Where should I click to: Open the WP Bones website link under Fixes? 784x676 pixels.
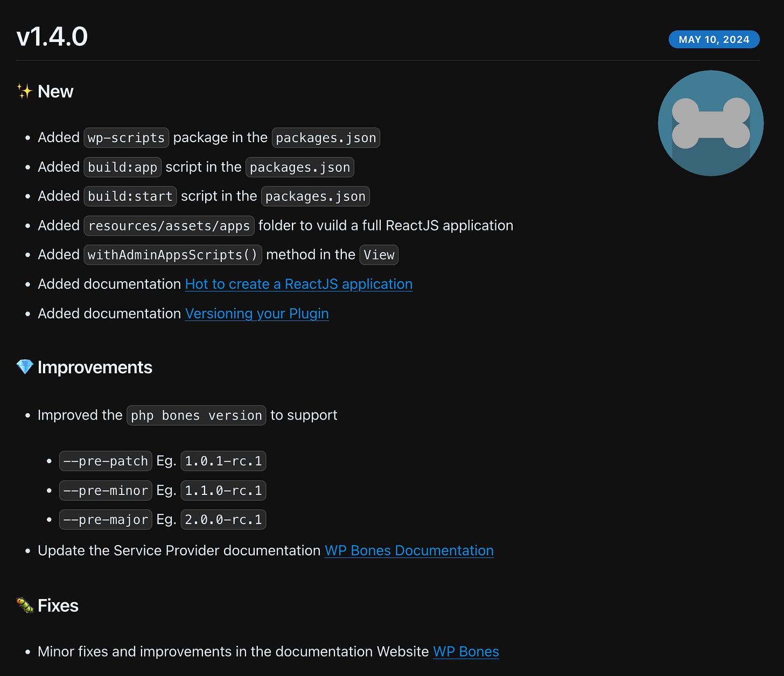pyautogui.click(x=466, y=651)
